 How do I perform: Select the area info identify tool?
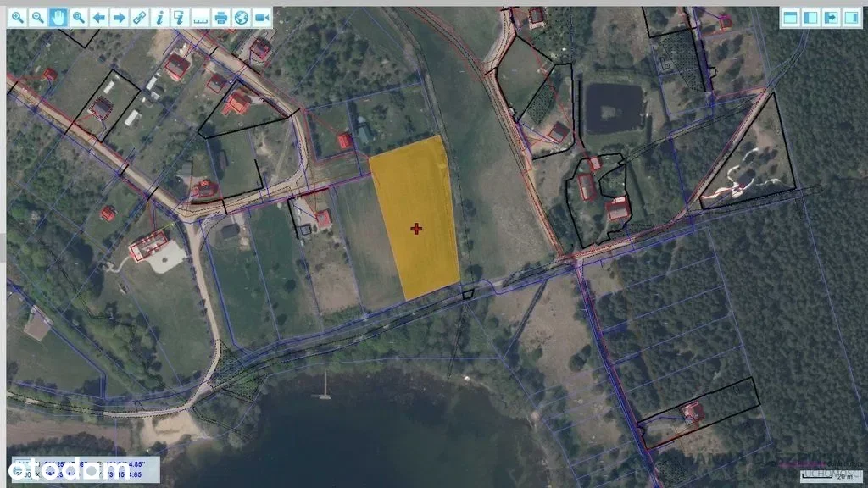pyautogui.click(x=180, y=17)
